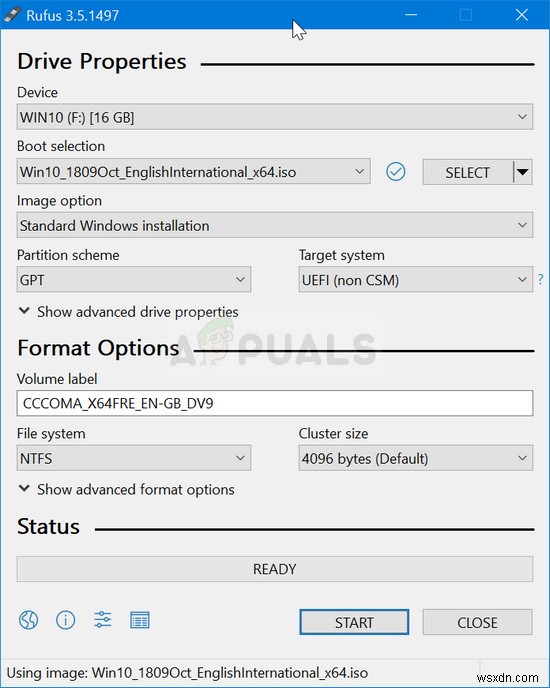Close the Rufus window with X

coord(522,15)
